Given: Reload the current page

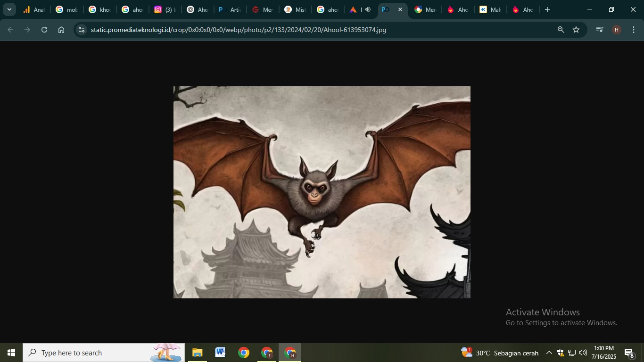Looking at the screenshot, I should [44, 30].
